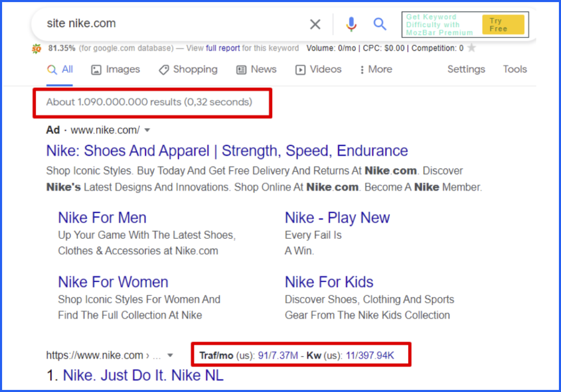Expand the ad URL dropdown arrow
561x392 pixels.
[148, 130]
